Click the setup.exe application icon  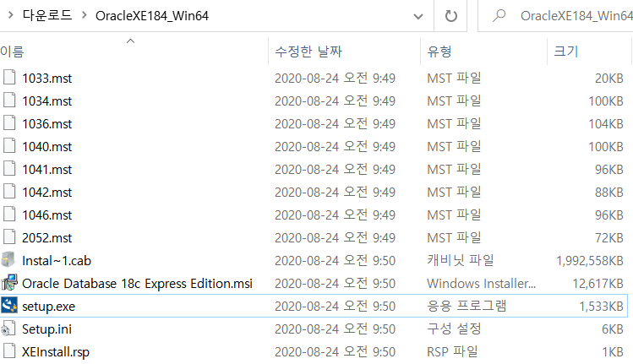coord(9,306)
